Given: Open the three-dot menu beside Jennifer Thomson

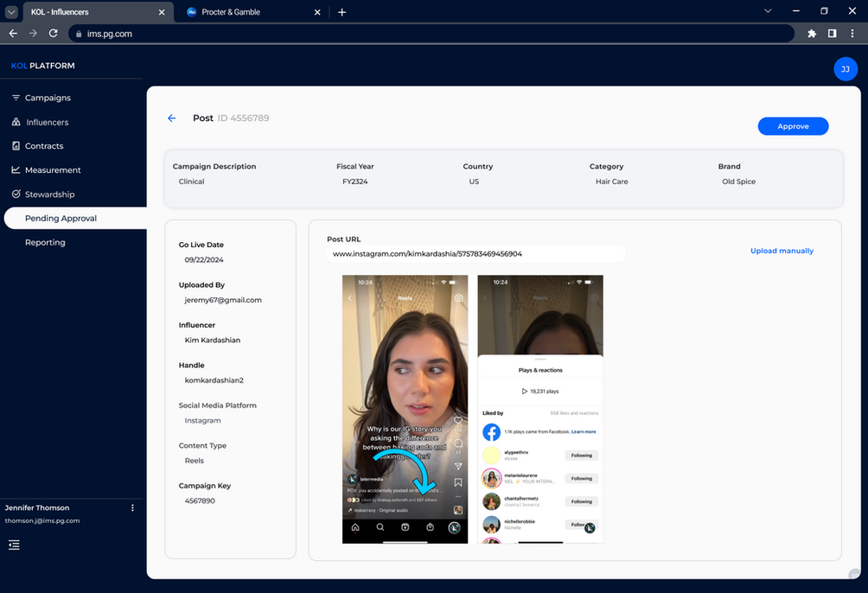Looking at the screenshot, I should tap(132, 508).
